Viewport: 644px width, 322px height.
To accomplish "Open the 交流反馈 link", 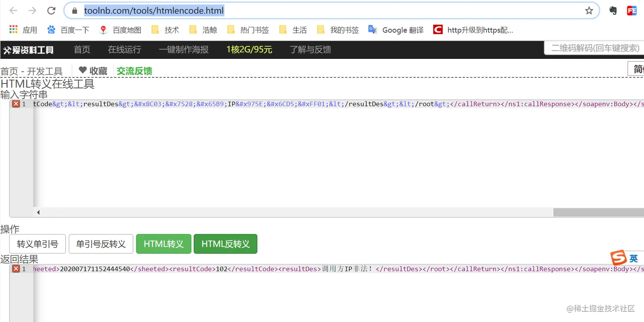I will point(135,71).
